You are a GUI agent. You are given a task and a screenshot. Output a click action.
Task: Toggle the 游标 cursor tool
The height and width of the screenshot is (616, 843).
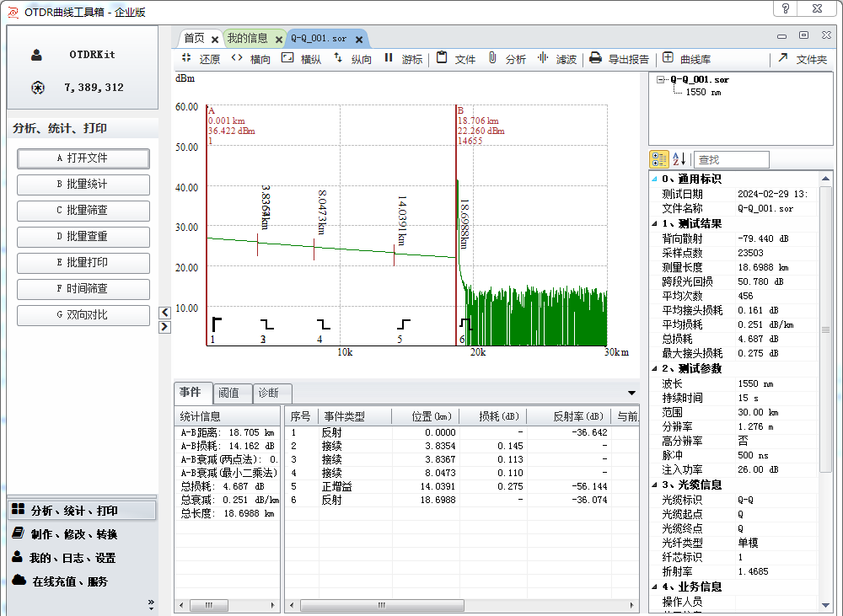[389, 58]
